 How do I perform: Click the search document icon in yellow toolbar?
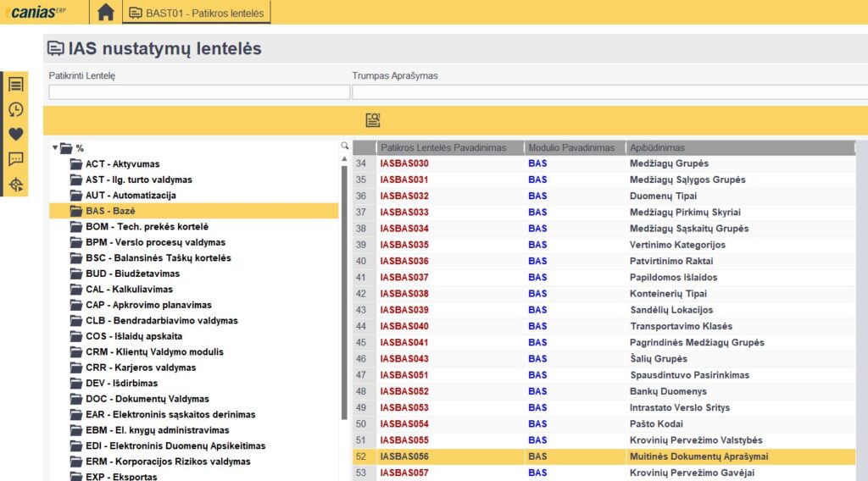point(372,120)
